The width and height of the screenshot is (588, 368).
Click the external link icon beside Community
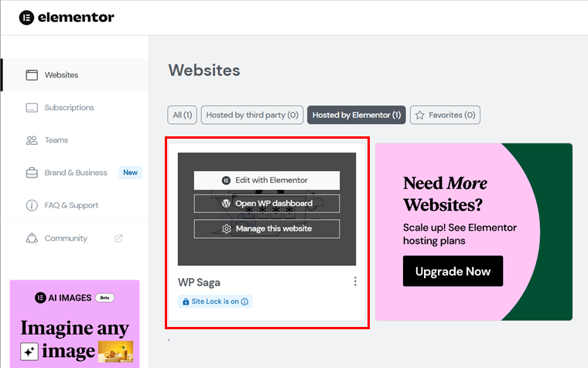click(118, 238)
